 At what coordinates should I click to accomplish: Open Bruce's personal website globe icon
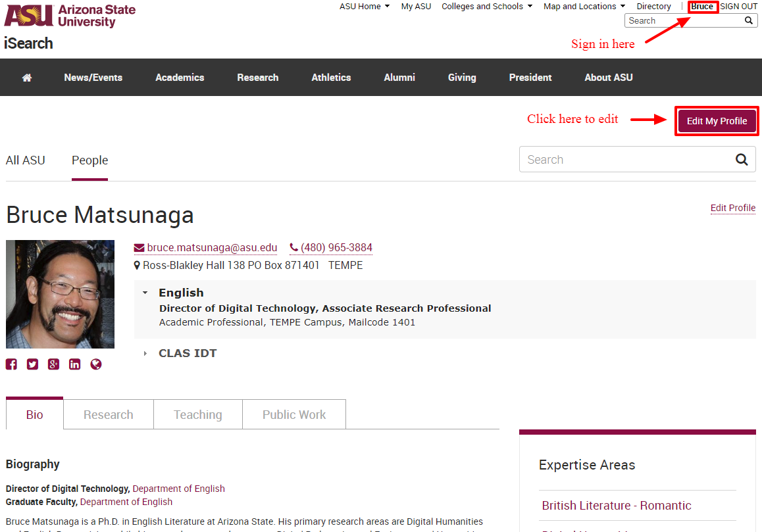pyautogui.click(x=96, y=364)
